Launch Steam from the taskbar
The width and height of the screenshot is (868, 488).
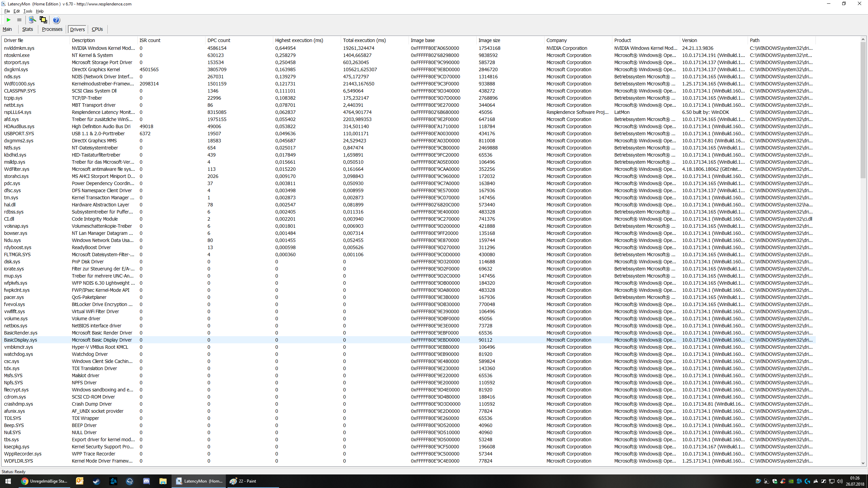[96, 481]
